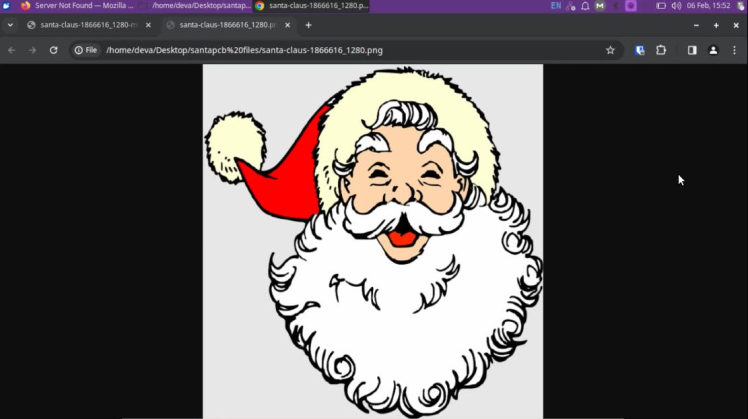Bookmark this page with the star icon
The width and height of the screenshot is (748, 419).
coord(610,50)
